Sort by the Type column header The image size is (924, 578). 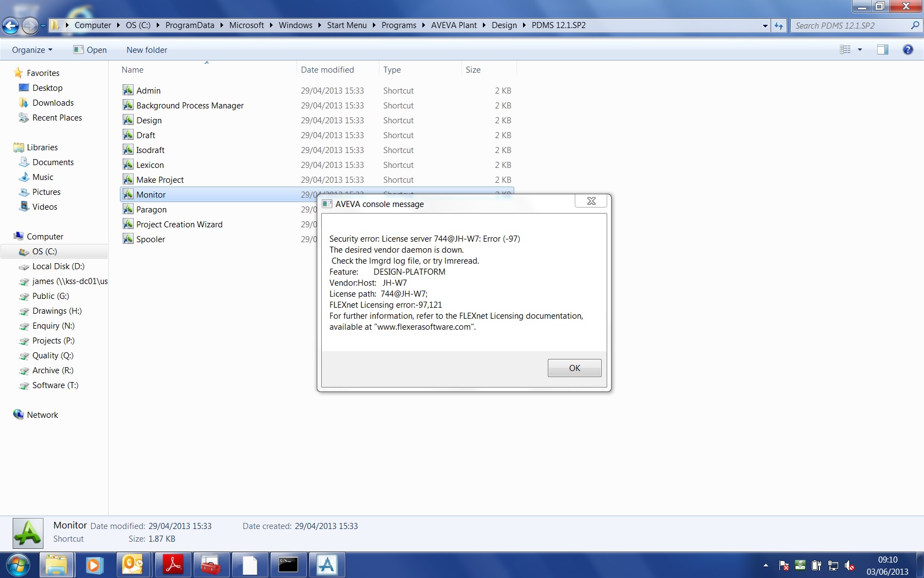point(420,70)
